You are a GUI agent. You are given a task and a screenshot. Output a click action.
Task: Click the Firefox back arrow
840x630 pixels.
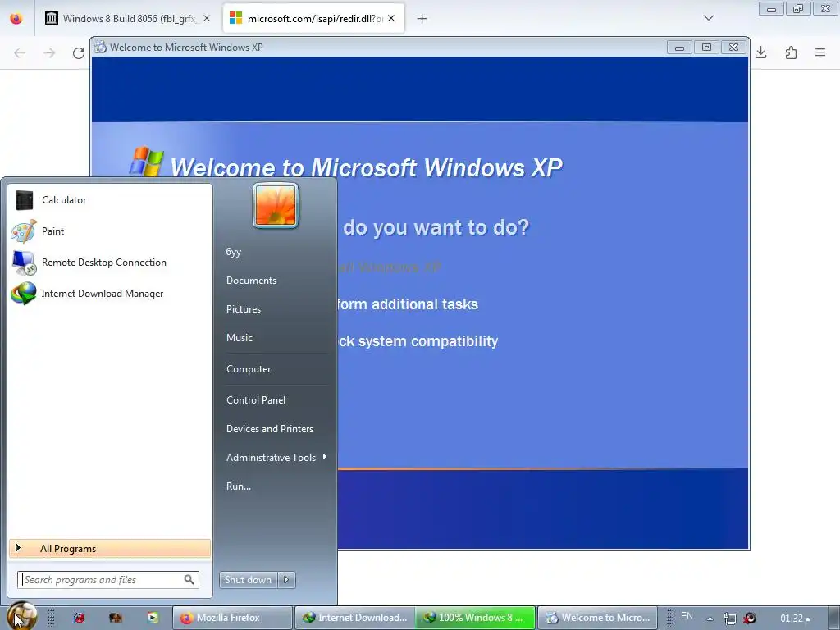(x=20, y=52)
